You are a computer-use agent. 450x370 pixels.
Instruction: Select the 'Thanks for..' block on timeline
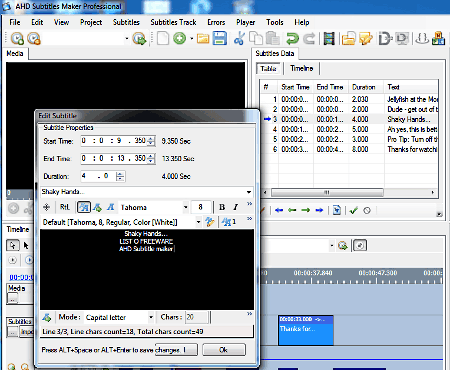point(306,330)
